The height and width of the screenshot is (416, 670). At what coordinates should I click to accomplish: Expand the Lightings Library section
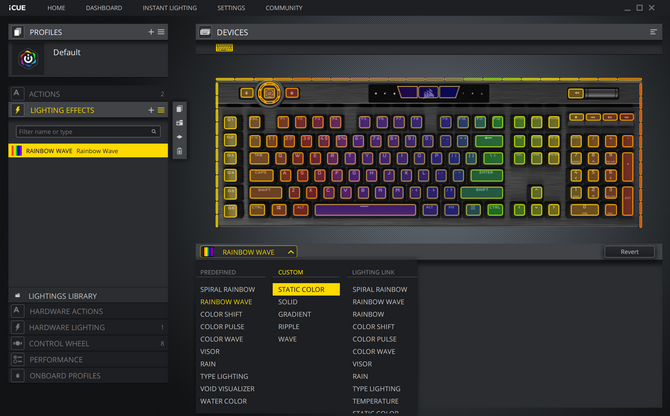(x=88, y=296)
